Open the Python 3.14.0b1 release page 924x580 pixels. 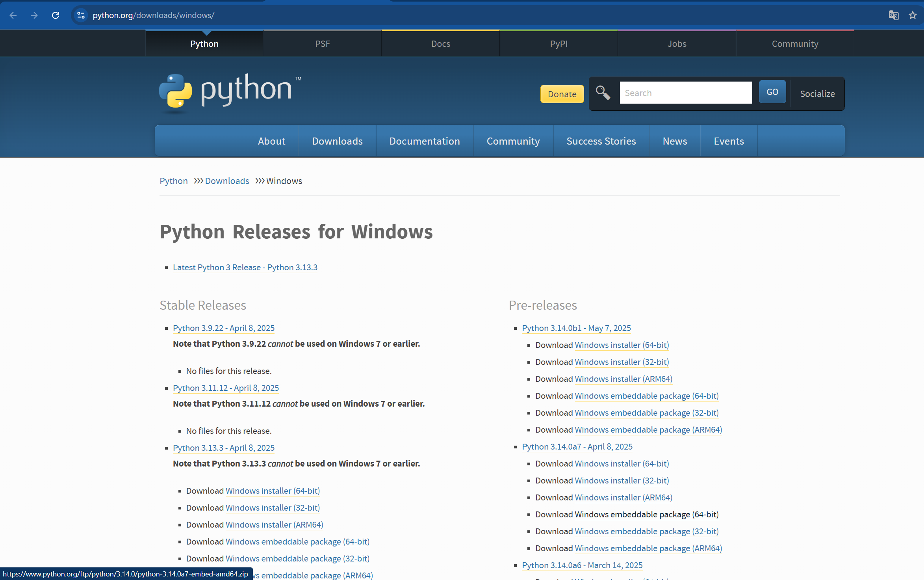(576, 328)
